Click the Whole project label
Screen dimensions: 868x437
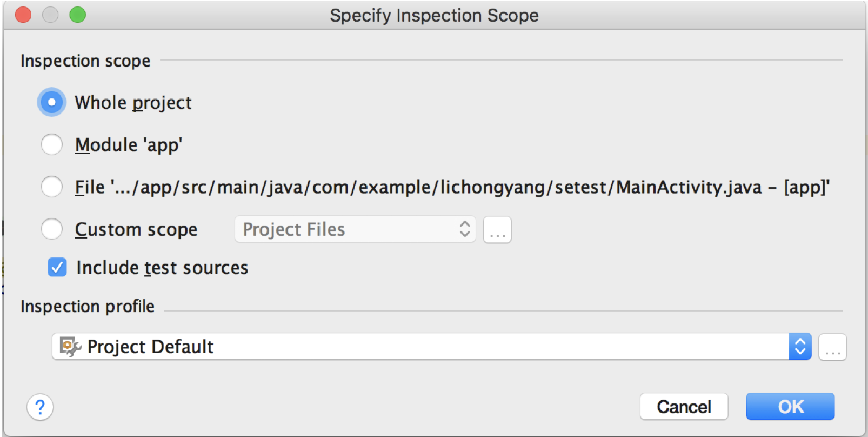point(133,103)
